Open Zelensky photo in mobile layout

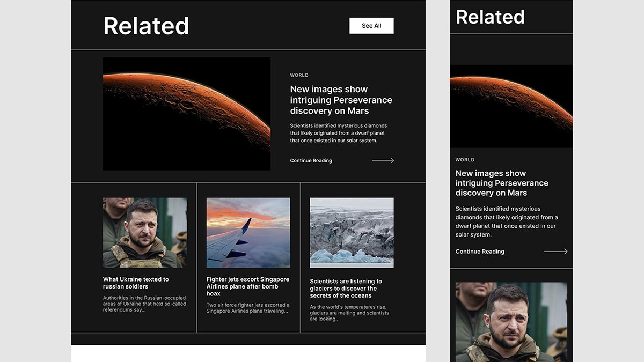click(x=511, y=322)
